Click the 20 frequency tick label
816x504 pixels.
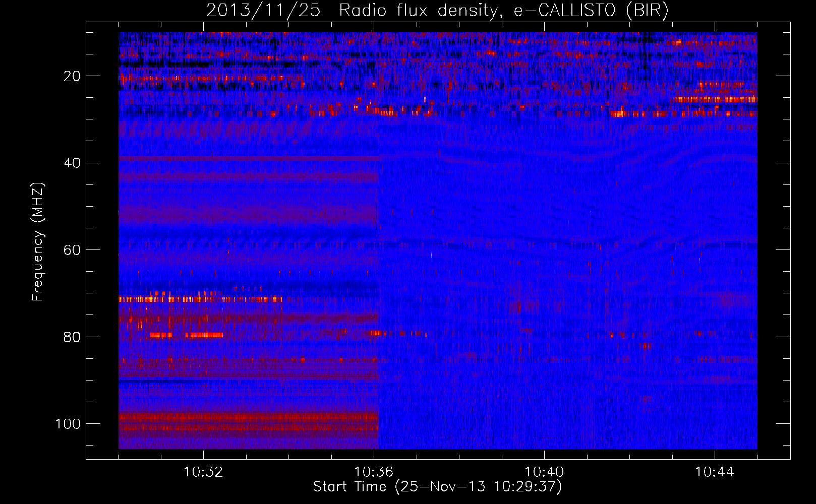pos(72,76)
